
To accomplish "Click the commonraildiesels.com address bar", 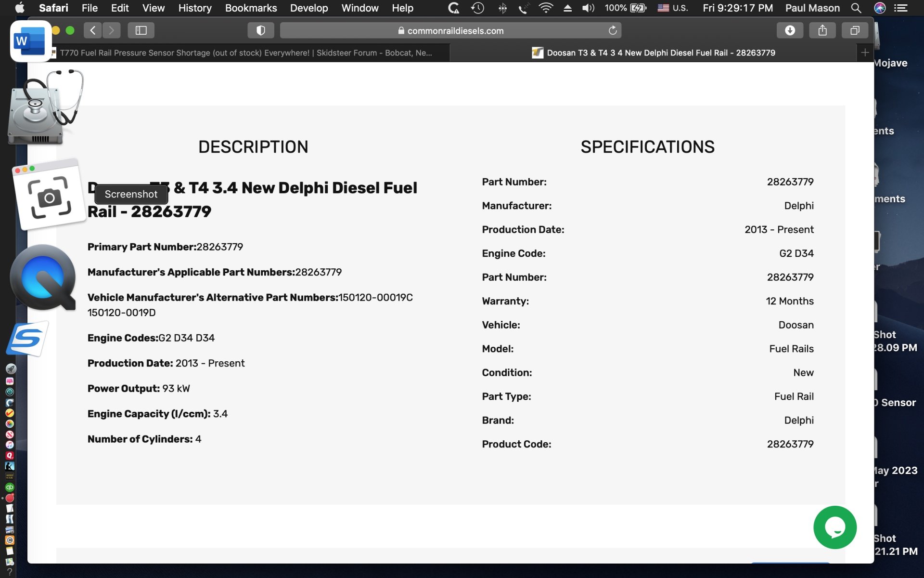I will click(x=450, y=30).
